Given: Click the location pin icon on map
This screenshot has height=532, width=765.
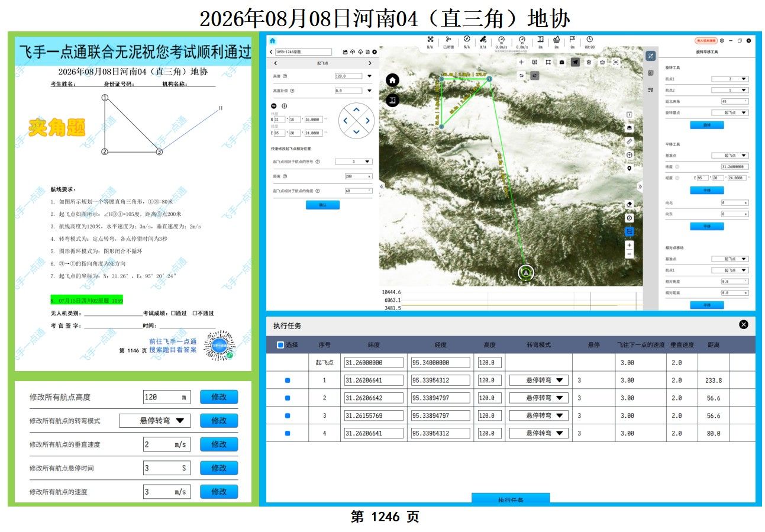Looking at the screenshot, I should tap(630, 168).
